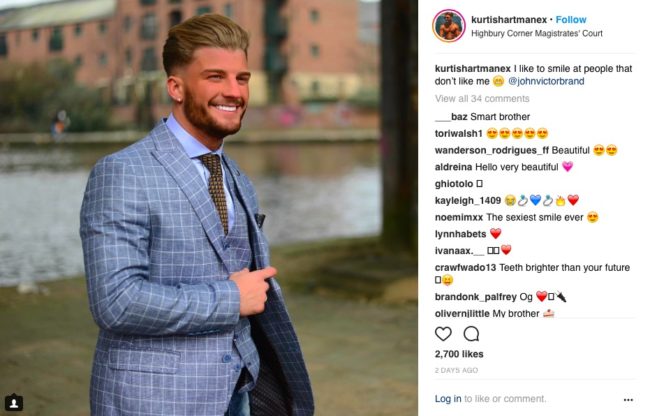Open crawfwado13 commenter profile
The width and height of the screenshot is (650, 416).
(465, 268)
